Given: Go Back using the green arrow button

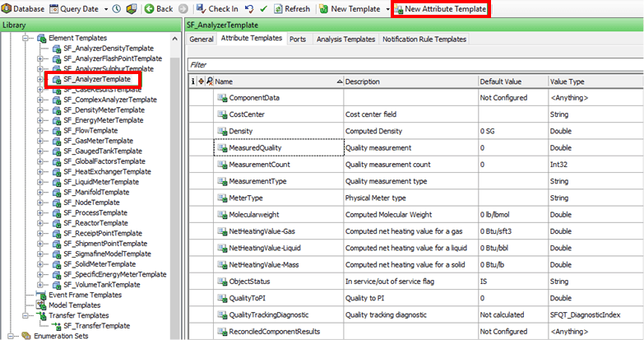Looking at the screenshot, I should (x=159, y=8).
